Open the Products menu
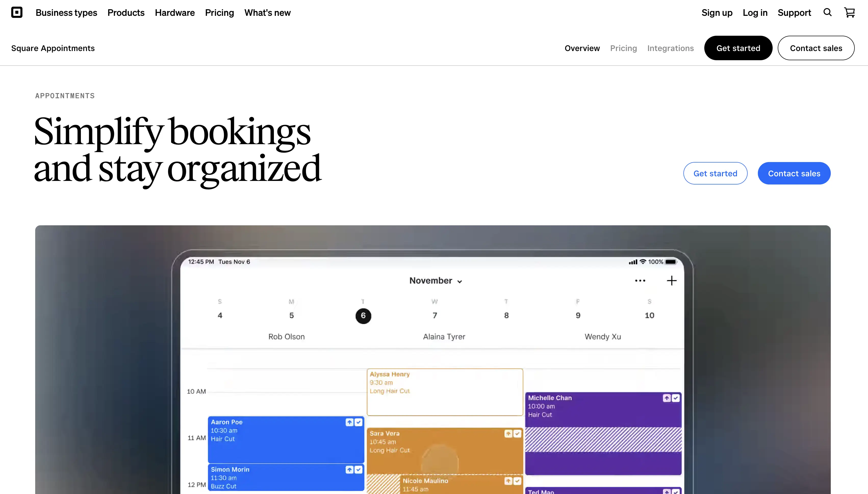 pyautogui.click(x=126, y=13)
